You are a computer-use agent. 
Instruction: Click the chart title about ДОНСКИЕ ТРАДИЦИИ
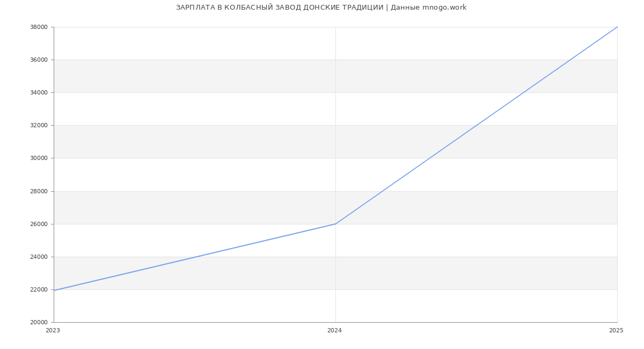[321, 8]
